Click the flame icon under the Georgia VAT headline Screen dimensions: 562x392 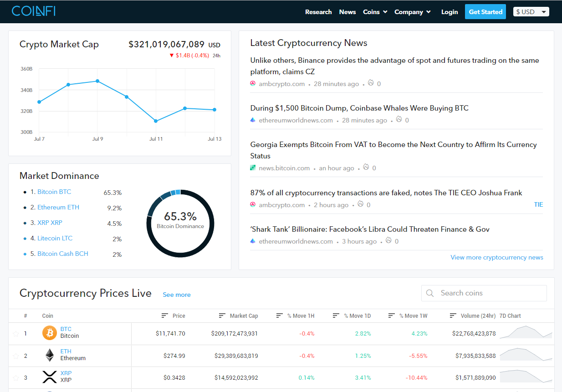[366, 167]
